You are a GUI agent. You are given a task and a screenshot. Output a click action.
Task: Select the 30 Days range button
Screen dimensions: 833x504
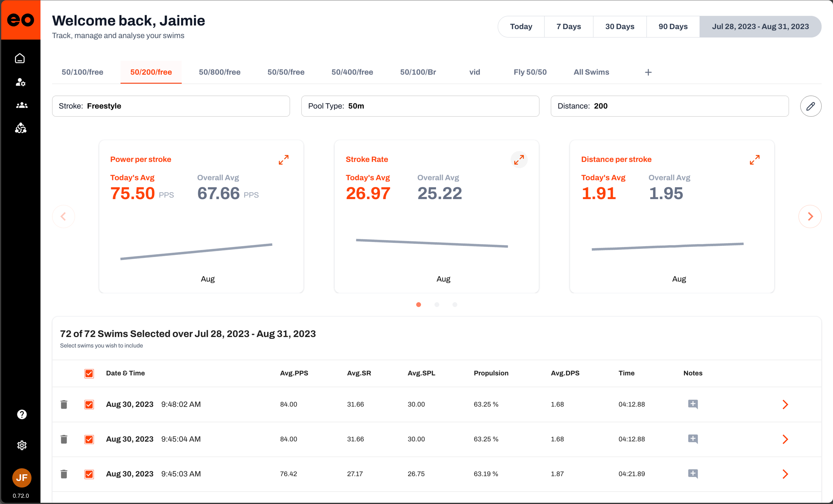coord(619,26)
